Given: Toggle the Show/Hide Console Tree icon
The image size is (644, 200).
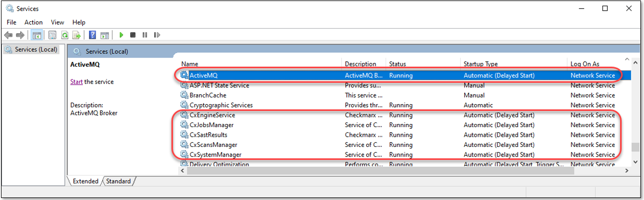Looking at the screenshot, I should pos(37,35).
